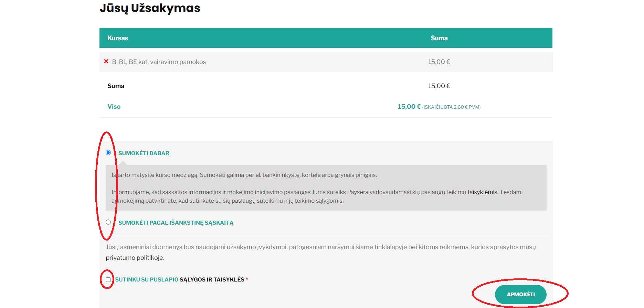
Task: Select the 'Sumokėti dabar' radio button
Action: pos(108,152)
